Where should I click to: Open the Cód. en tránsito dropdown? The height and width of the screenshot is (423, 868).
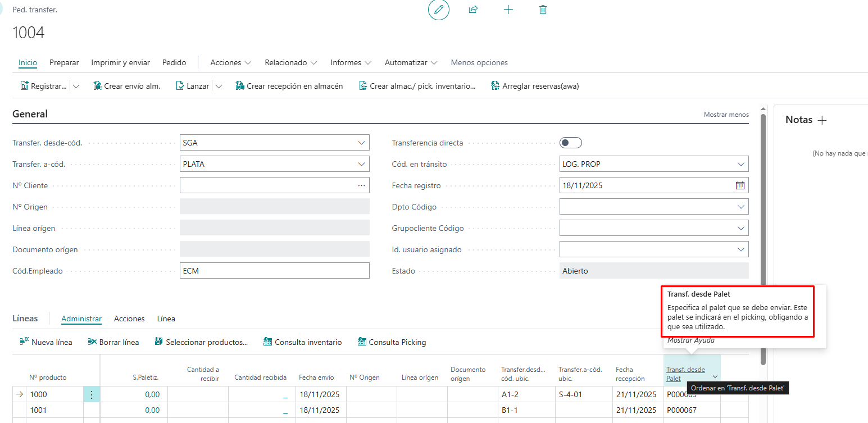tap(740, 164)
